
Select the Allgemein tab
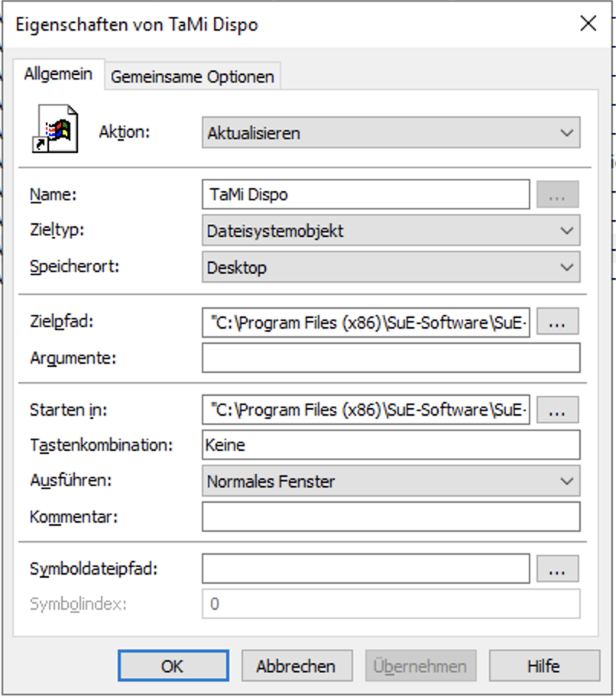coord(59,74)
